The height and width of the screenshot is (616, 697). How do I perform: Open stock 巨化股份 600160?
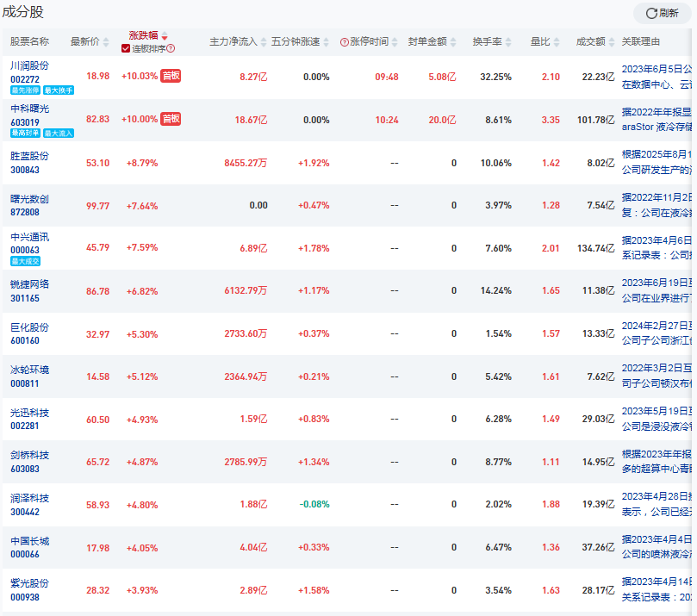pyautogui.click(x=29, y=333)
